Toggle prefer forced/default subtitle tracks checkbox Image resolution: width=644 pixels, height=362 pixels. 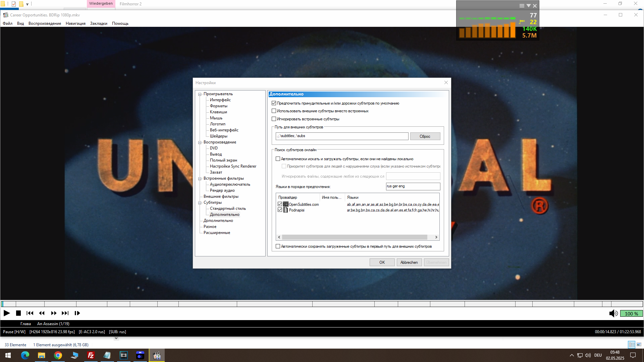(x=274, y=103)
